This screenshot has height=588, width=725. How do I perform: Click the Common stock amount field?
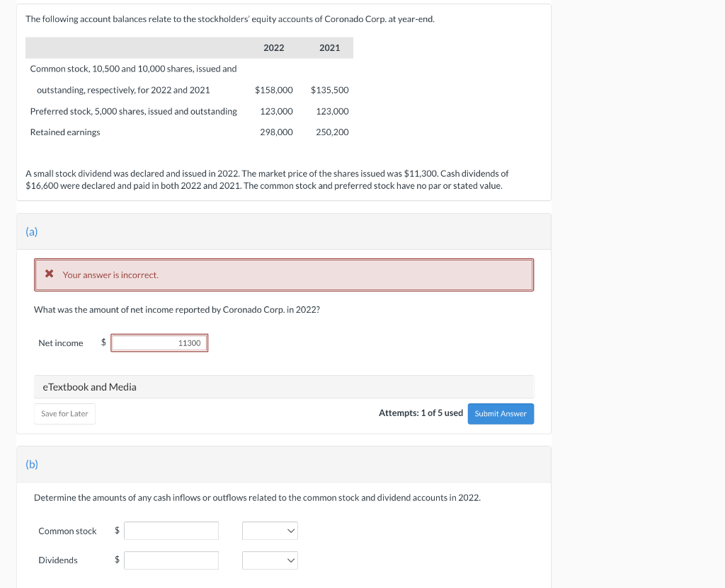(x=171, y=531)
